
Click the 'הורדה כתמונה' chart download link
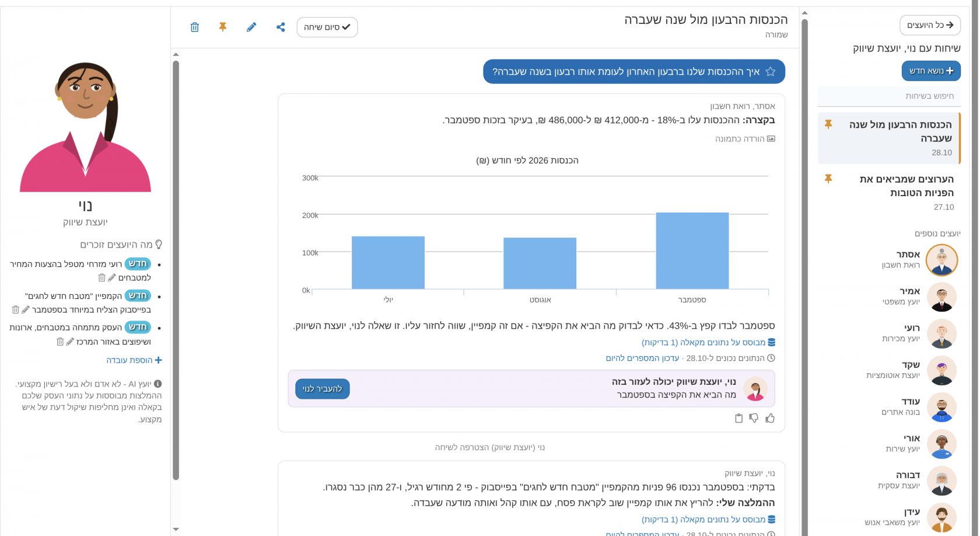745,139
